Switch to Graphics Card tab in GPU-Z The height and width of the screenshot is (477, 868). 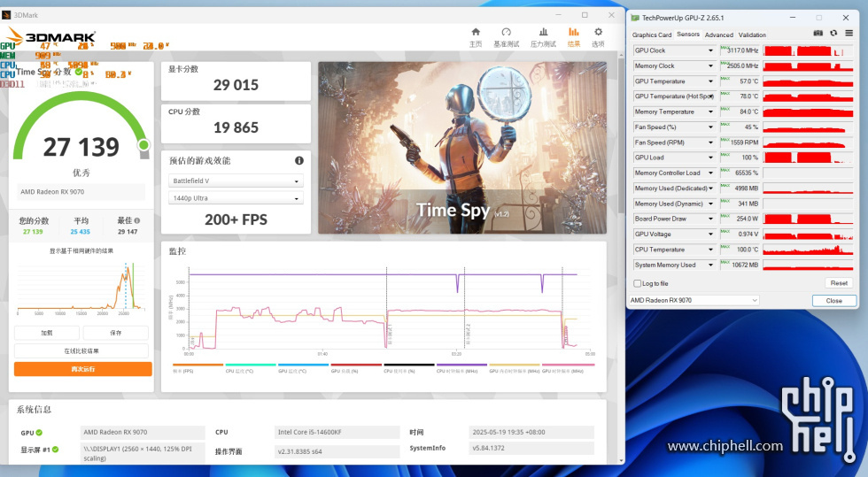(x=652, y=35)
